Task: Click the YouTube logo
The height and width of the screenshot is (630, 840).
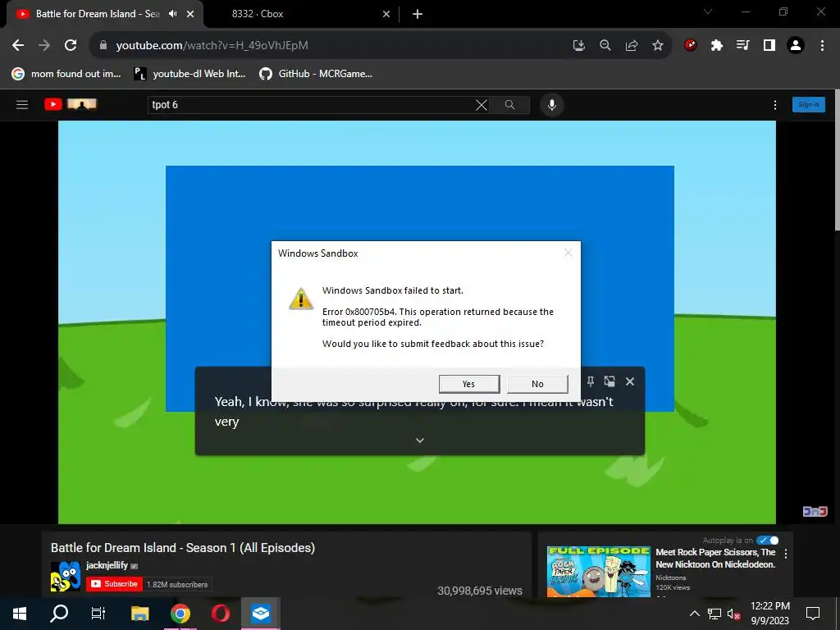Action: 71,104
